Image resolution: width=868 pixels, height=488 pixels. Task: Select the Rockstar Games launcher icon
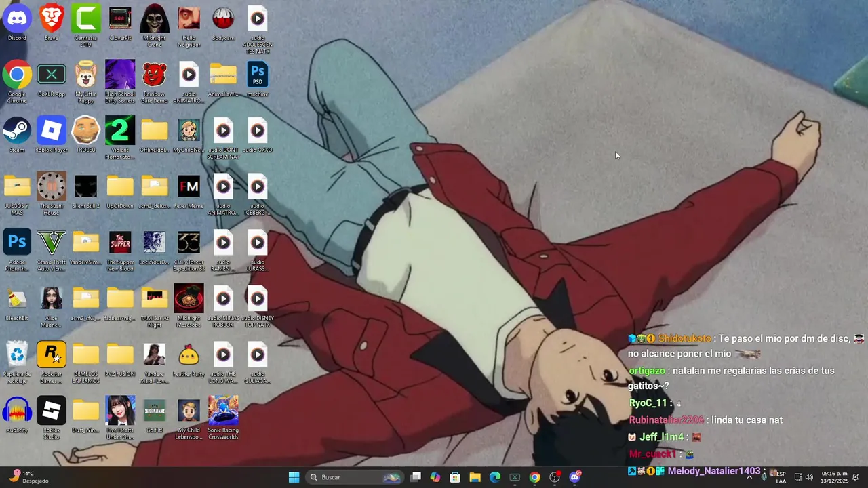52,363
